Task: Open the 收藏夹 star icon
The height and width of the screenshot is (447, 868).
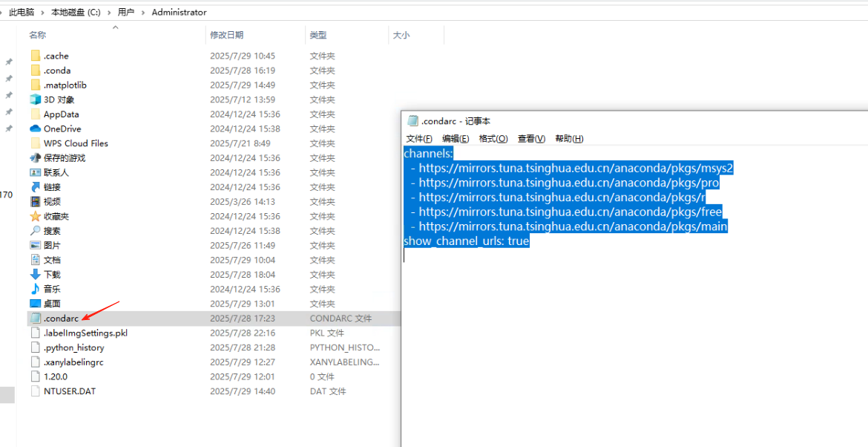Action: coord(35,216)
